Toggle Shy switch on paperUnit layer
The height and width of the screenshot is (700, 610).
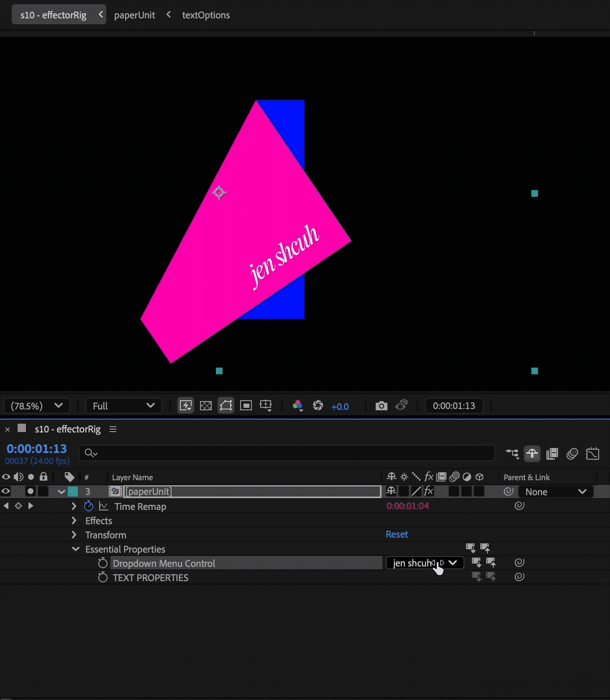click(x=391, y=491)
